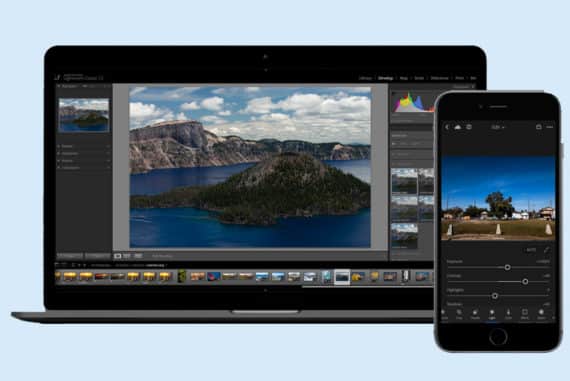
Task: Select the Effects tool in the phone's bottom toolbar
Action: coord(525,314)
